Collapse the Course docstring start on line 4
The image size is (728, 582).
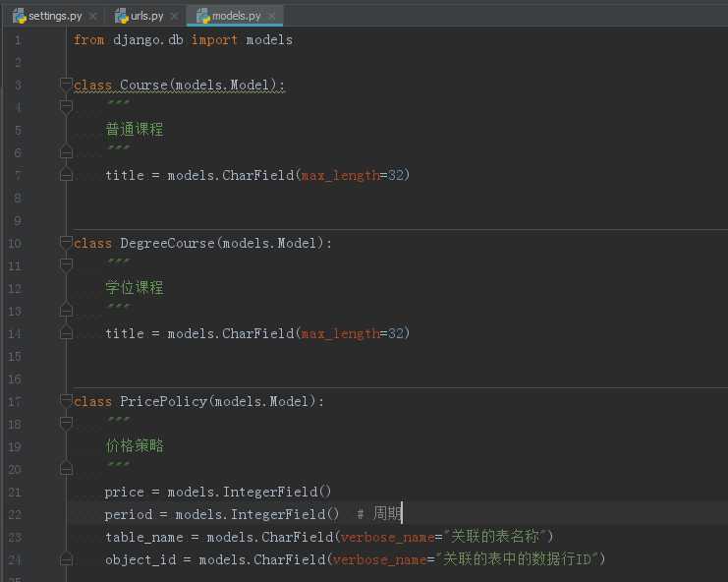pyautogui.click(x=66, y=107)
